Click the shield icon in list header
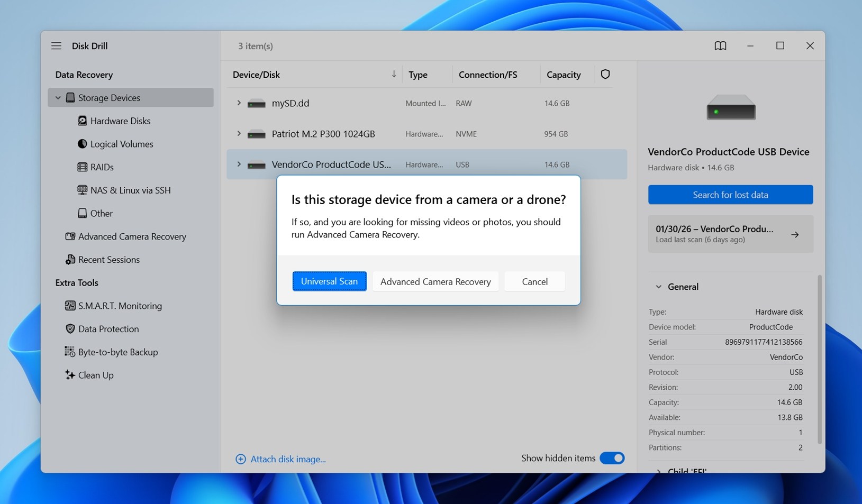This screenshot has height=504, width=862. tap(605, 74)
